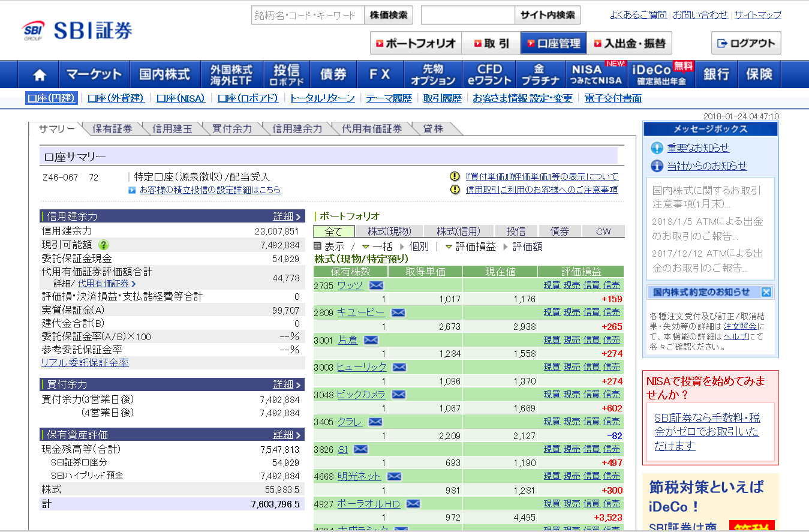Open the mail icon next to 明光ネット
The image size is (809, 532).
[394, 476]
